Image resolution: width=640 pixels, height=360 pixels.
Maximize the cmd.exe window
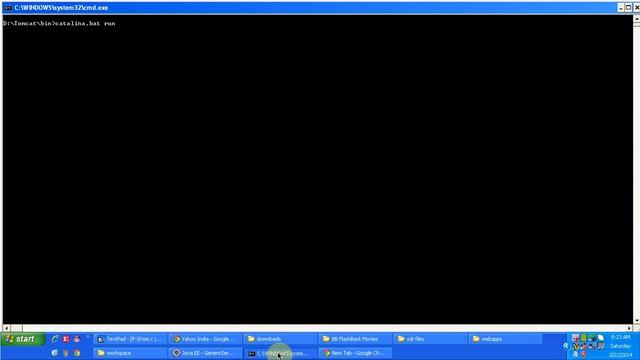click(629, 8)
